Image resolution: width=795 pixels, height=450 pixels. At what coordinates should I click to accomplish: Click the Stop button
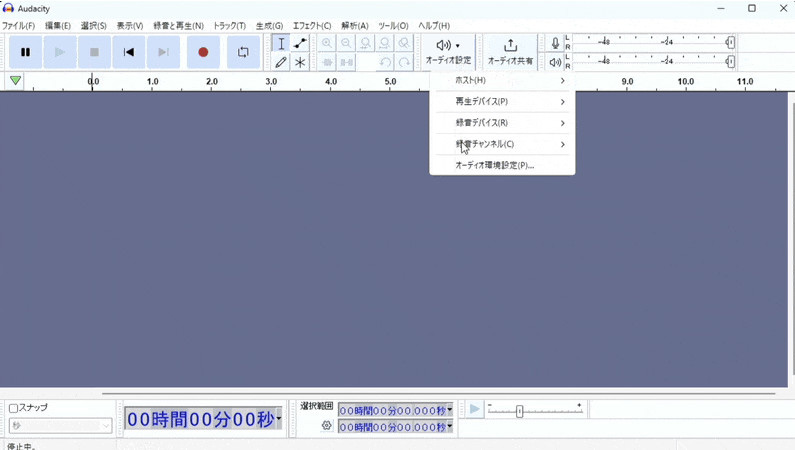[94, 52]
